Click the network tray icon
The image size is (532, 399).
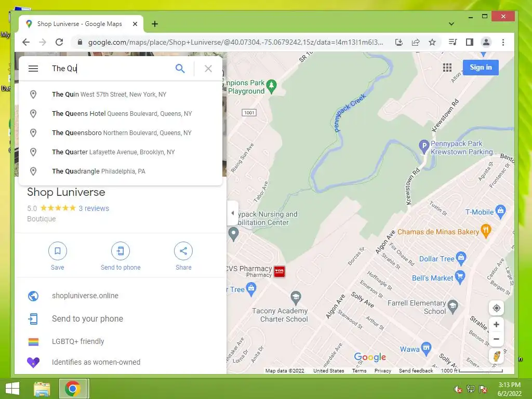(x=471, y=389)
